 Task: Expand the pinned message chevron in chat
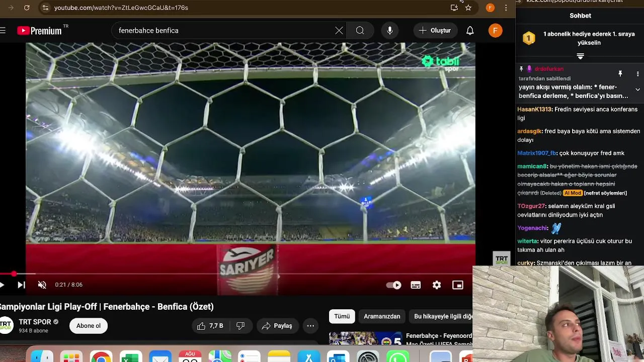pyautogui.click(x=637, y=89)
